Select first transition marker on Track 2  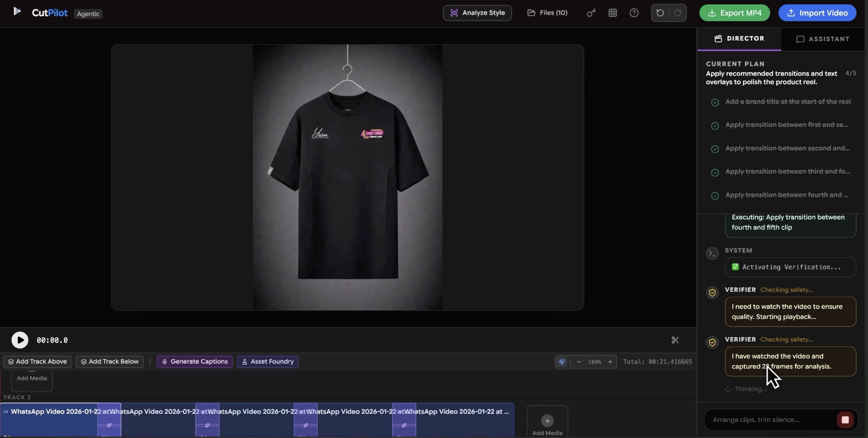click(x=109, y=425)
